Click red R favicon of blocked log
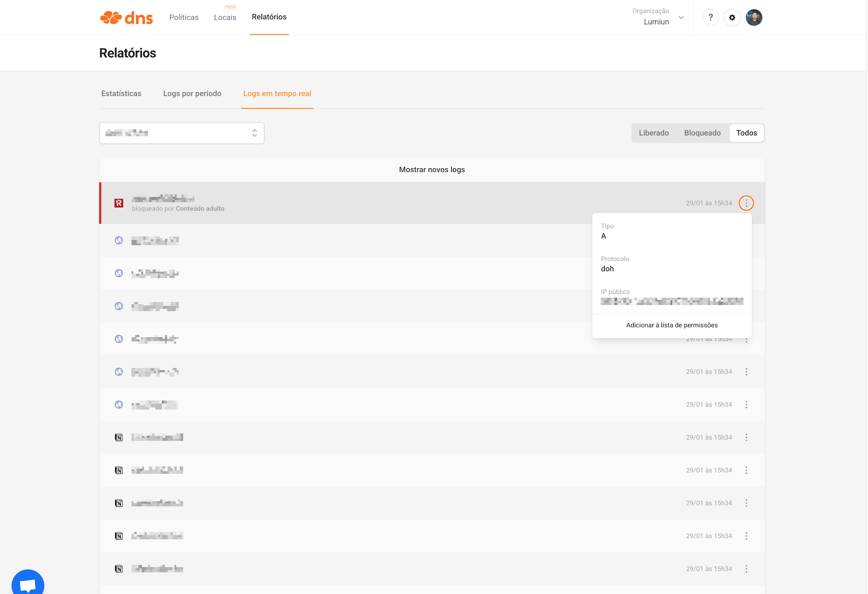The image size is (868, 594). tap(119, 203)
